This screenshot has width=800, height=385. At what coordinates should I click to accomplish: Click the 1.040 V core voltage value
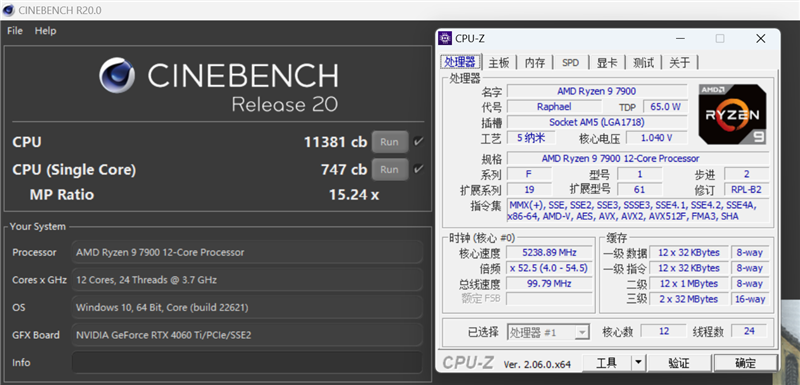[x=656, y=138]
